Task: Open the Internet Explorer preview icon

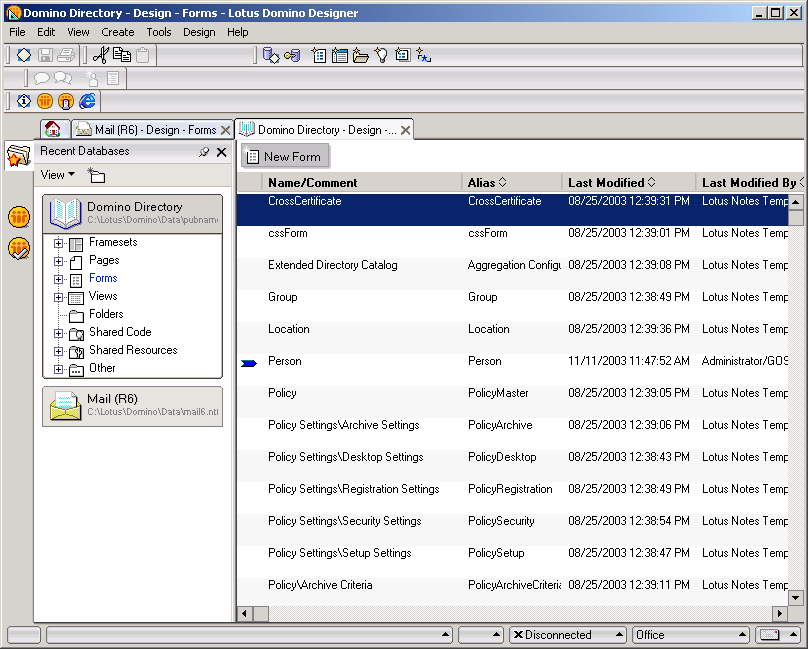Action: [88, 101]
